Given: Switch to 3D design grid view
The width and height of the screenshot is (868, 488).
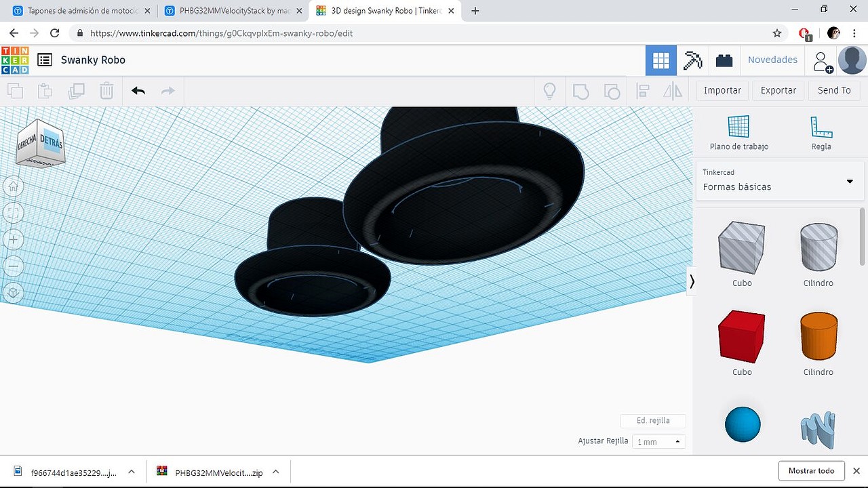Looking at the screenshot, I should [661, 60].
